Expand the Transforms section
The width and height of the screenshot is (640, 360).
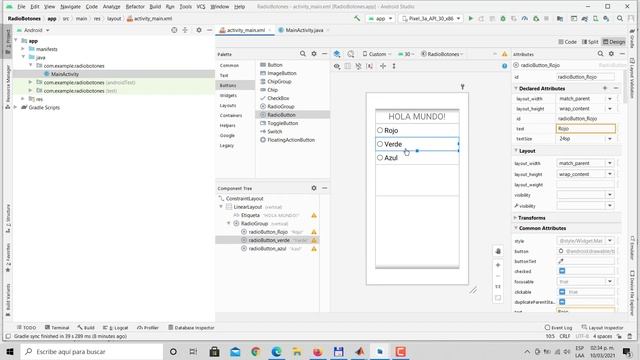coord(516,218)
